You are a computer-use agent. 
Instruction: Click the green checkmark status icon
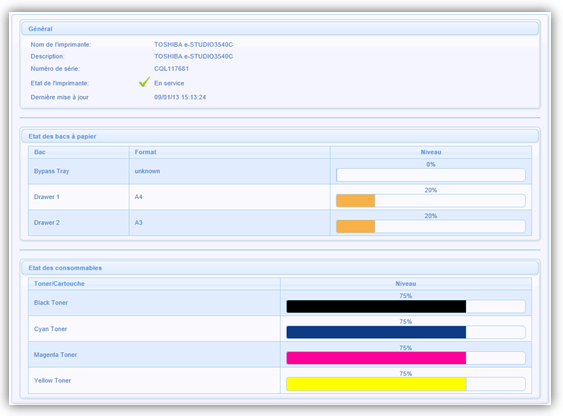point(144,82)
